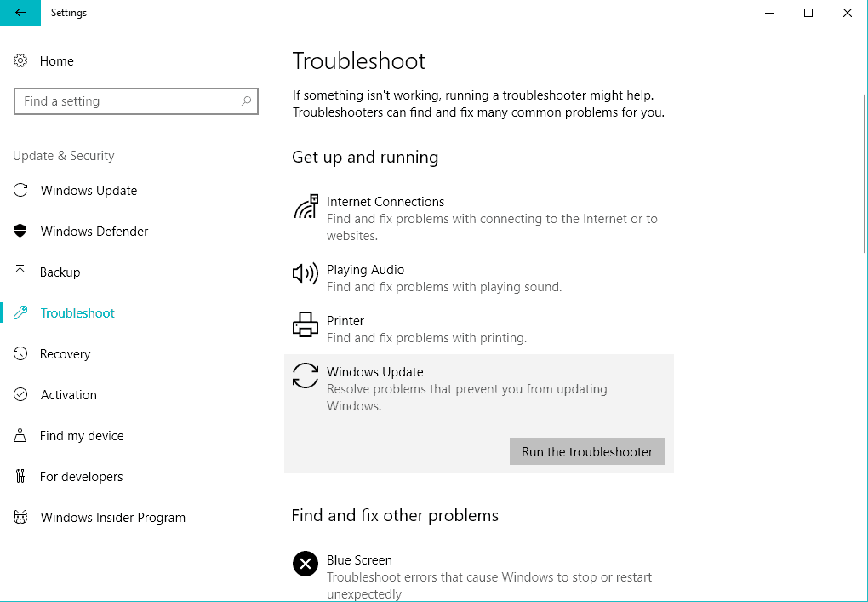Click the Find my device icon

point(20,436)
